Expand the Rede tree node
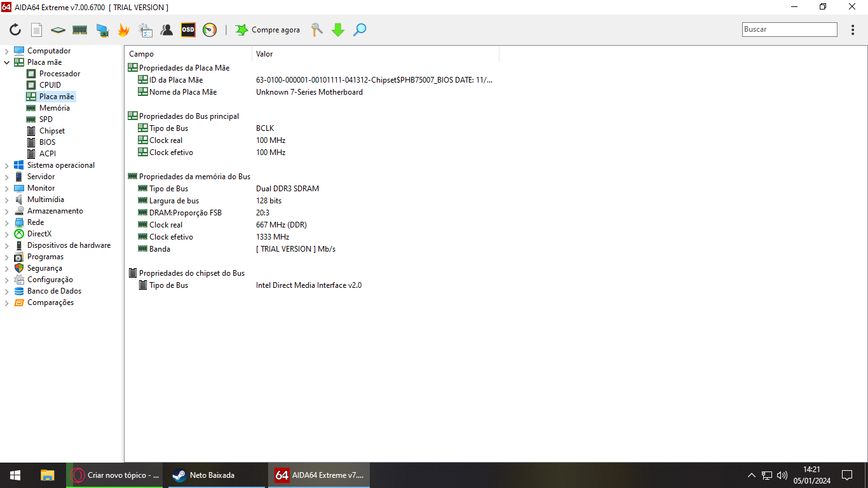This screenshot has height=488, width=868. (x=7, y=222)
